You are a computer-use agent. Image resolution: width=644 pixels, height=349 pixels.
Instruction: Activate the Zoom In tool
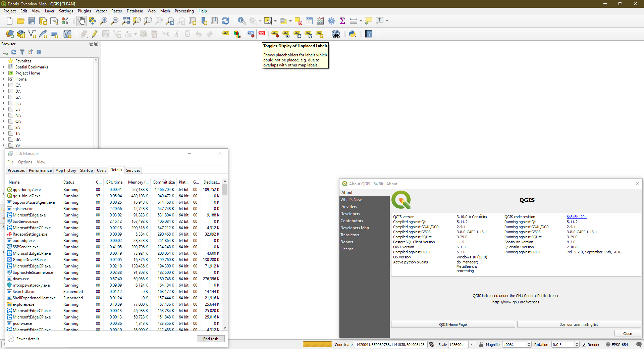pos(104,21)
